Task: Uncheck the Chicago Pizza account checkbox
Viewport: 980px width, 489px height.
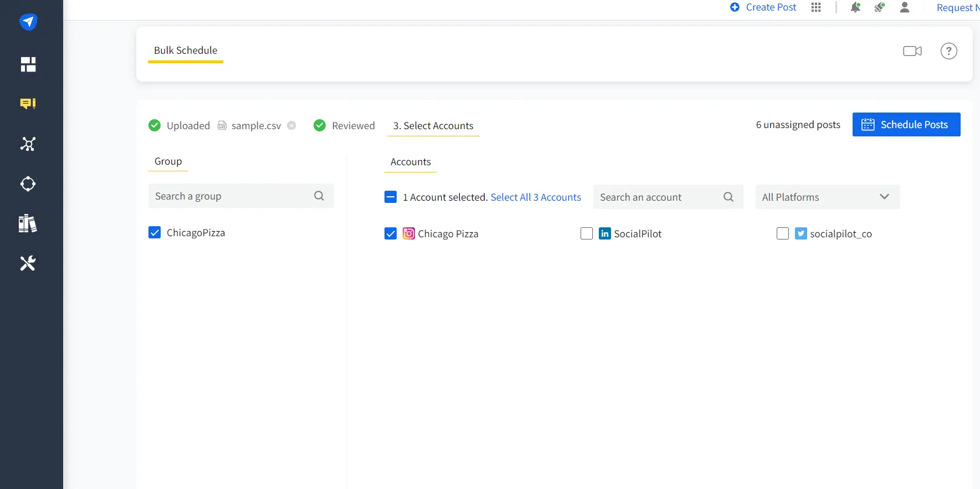Action: (391, 233)
